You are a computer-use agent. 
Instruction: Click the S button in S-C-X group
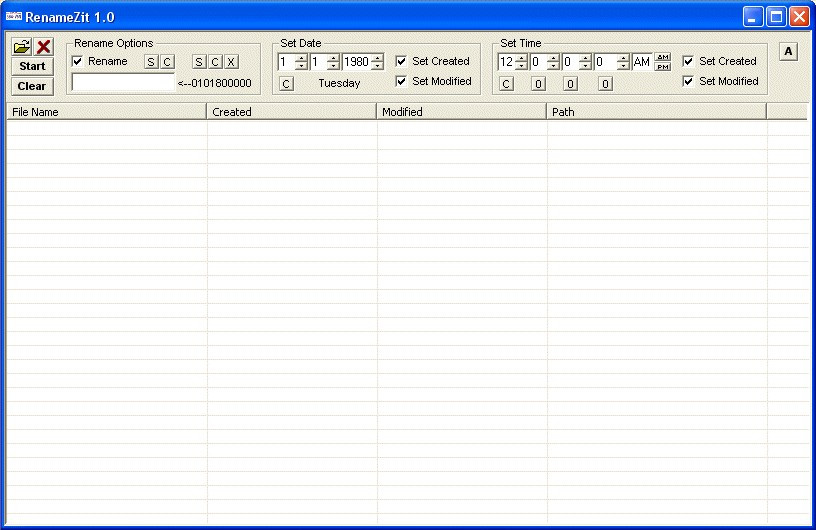[199, 62]
